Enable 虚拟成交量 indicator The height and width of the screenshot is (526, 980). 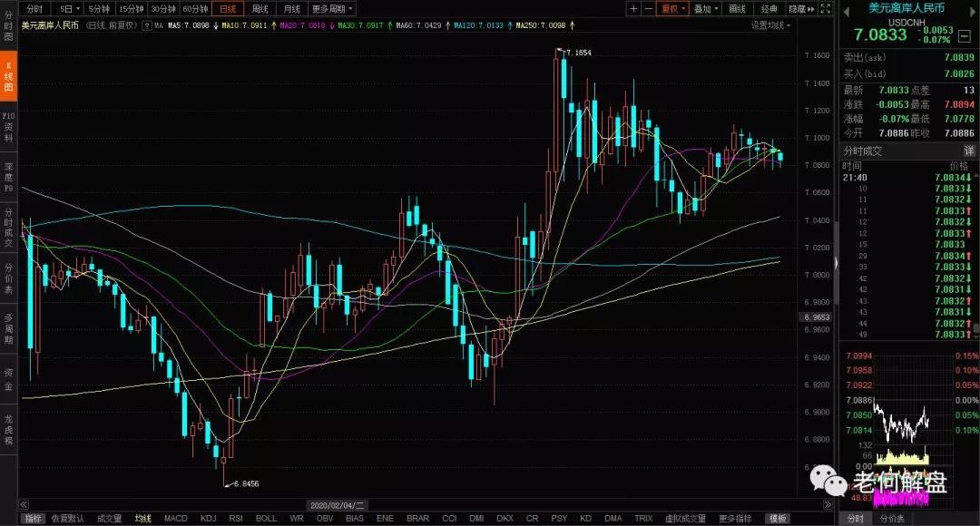click(x=686, y=519)
